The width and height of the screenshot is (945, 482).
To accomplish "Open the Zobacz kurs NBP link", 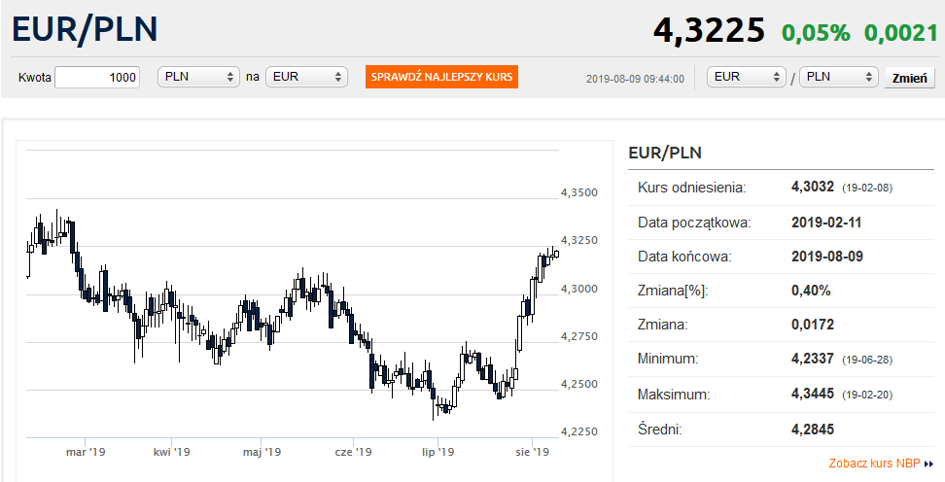I will click(x=874, y=463).
